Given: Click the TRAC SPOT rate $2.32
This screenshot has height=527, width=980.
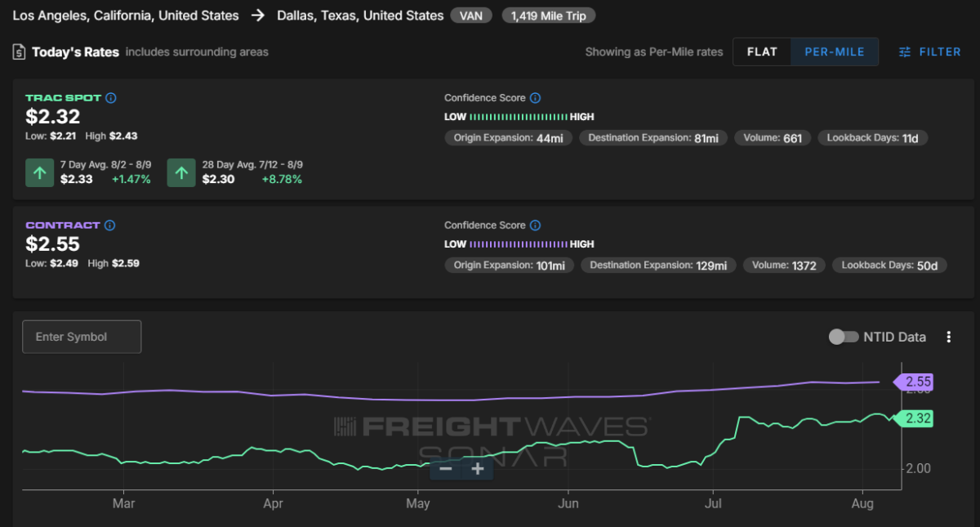Looking at the screenshot, I should (x=52, y=117).
